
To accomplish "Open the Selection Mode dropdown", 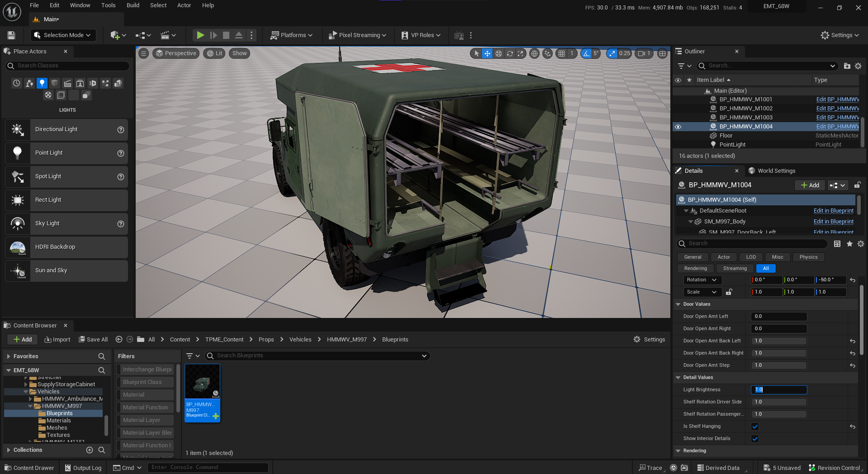I will (x=63, y=35).
